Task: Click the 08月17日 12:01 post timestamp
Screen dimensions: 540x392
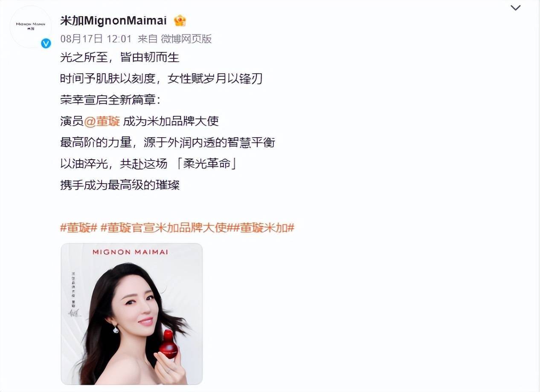Action: point(96,39)
